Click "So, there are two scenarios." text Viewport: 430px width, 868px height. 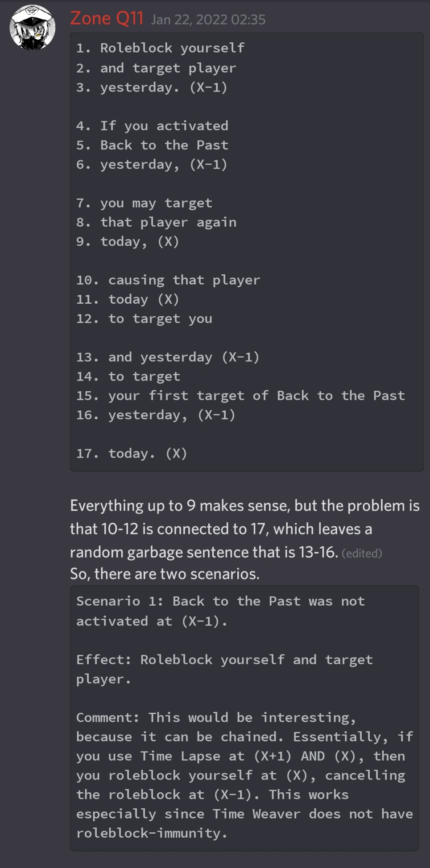point(165,574)
